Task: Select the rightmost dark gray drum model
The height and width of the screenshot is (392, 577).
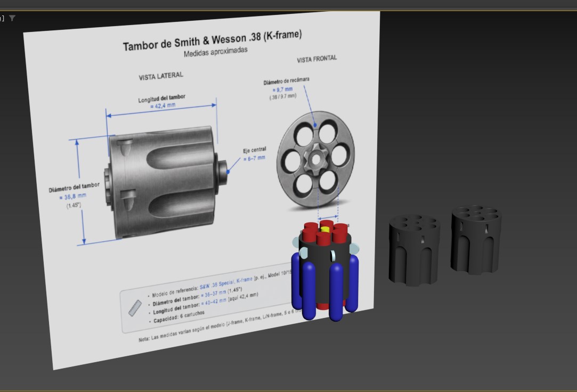Action: coord(475,239)
